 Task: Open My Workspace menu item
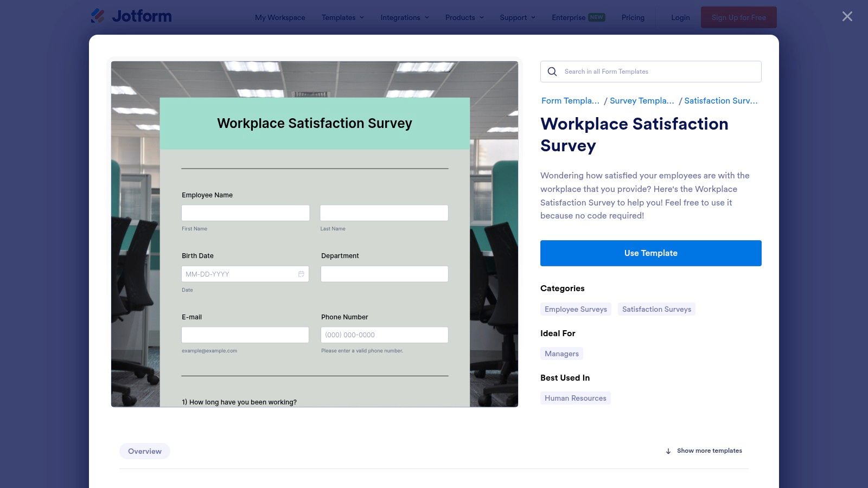tap(280, 17)
